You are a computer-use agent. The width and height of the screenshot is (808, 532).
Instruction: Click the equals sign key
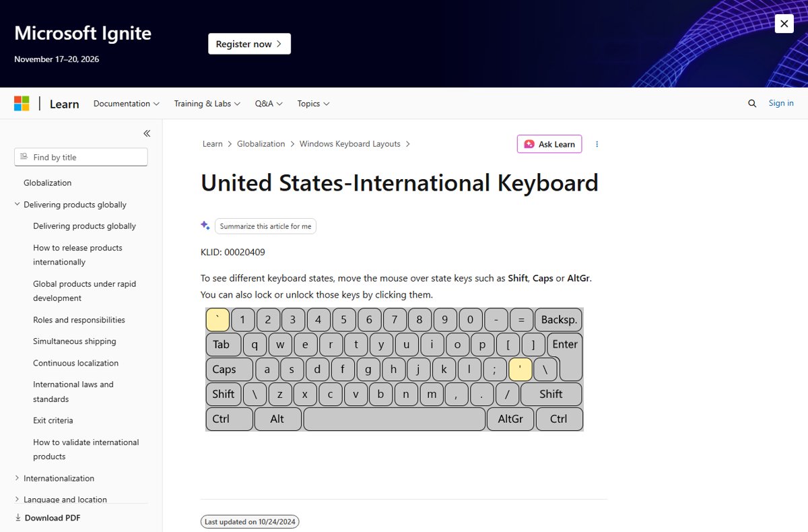(521, 319)
